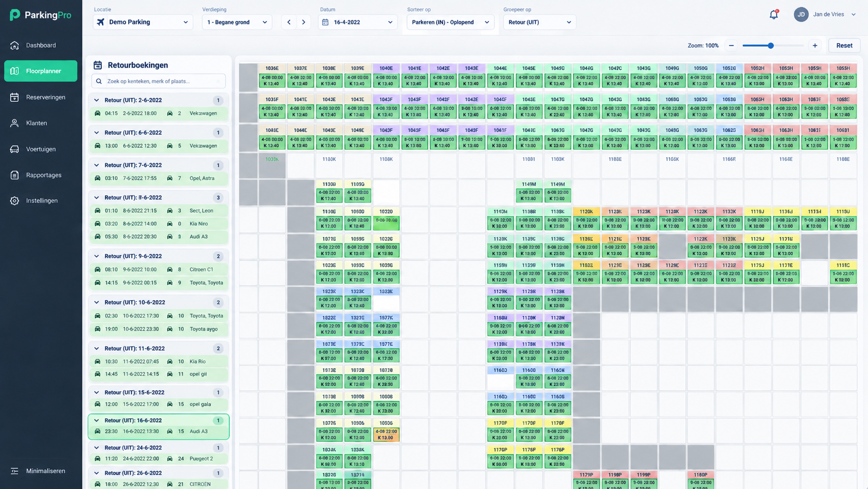Image resolution: width=868 pixels, height=489 pixels.
Task: Open the Demo Parking location dropdown
Action: point(143,22)
